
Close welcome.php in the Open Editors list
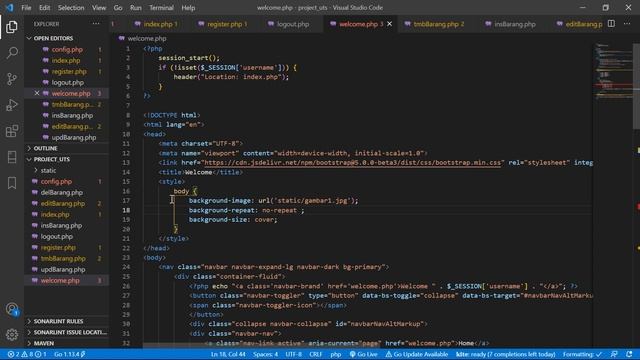coord(37,93)
